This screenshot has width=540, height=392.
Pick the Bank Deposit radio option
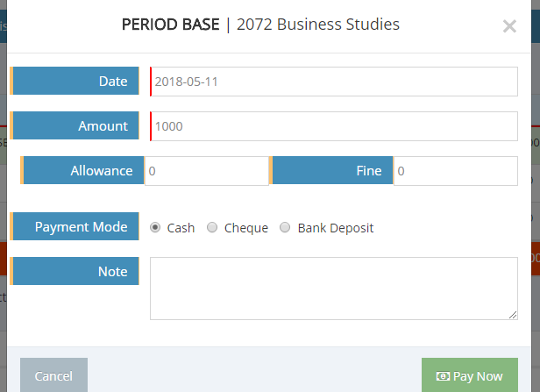coord(285,228)
